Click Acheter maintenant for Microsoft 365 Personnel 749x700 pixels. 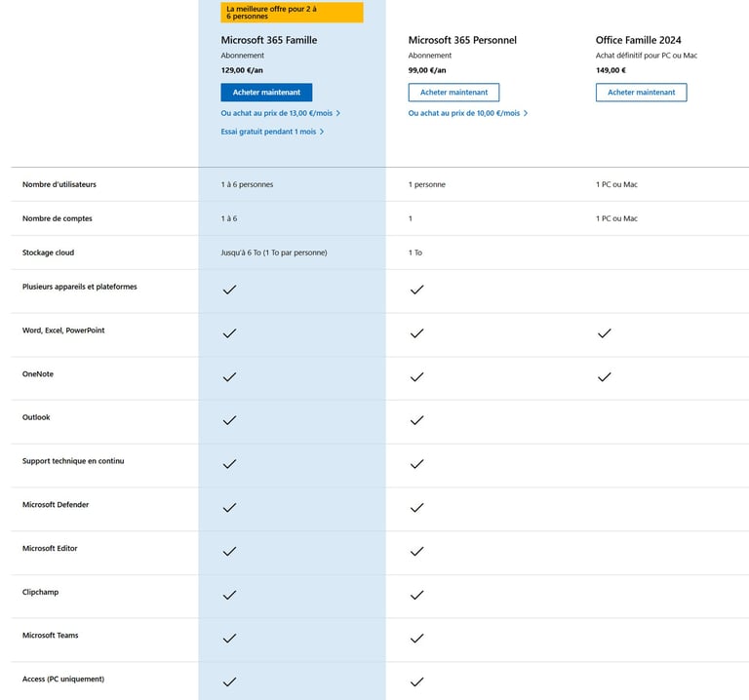[x=453, y=92]
